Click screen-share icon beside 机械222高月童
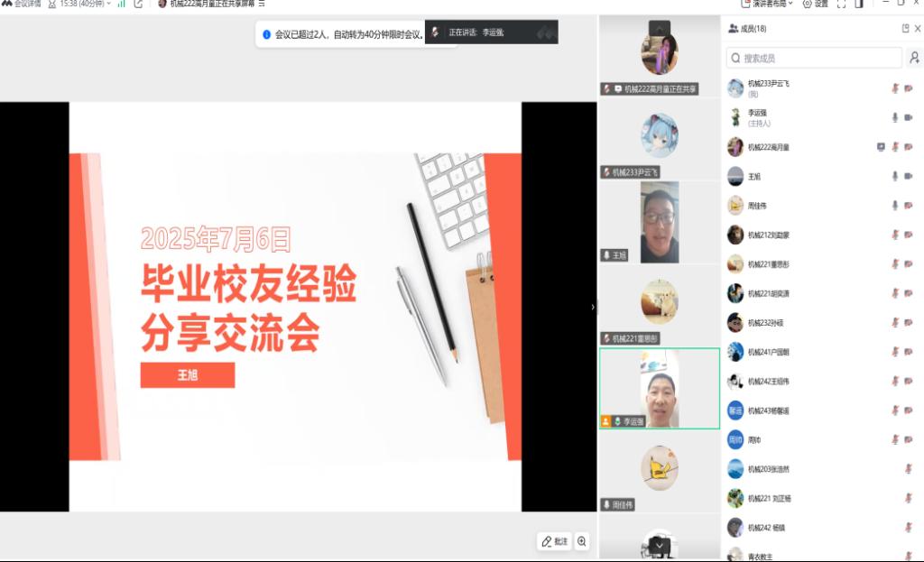Screen dimensions: 924x562 pyautogui.click(x=881, y=147)
